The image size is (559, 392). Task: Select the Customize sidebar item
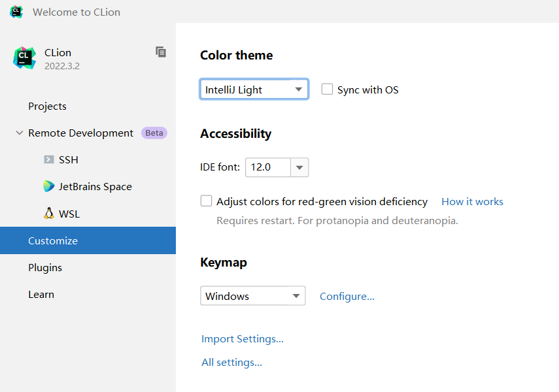(x=53, y=240)
